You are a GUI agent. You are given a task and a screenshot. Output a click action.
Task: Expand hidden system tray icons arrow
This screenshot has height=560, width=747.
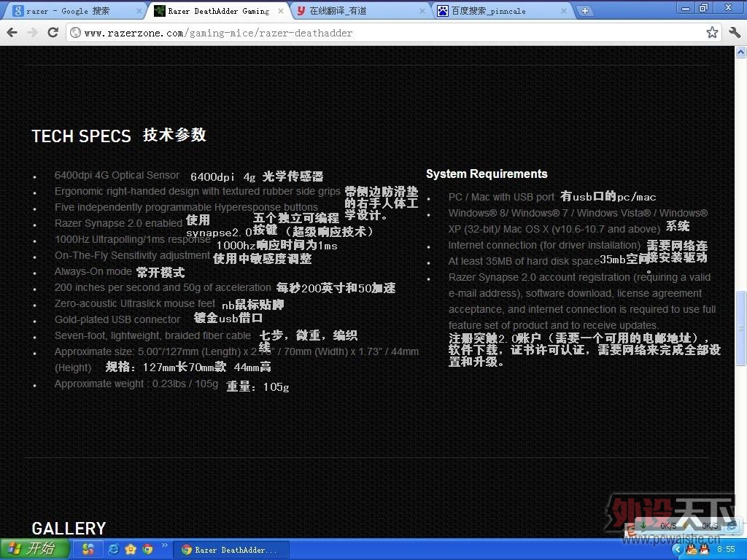click(678, 550)
